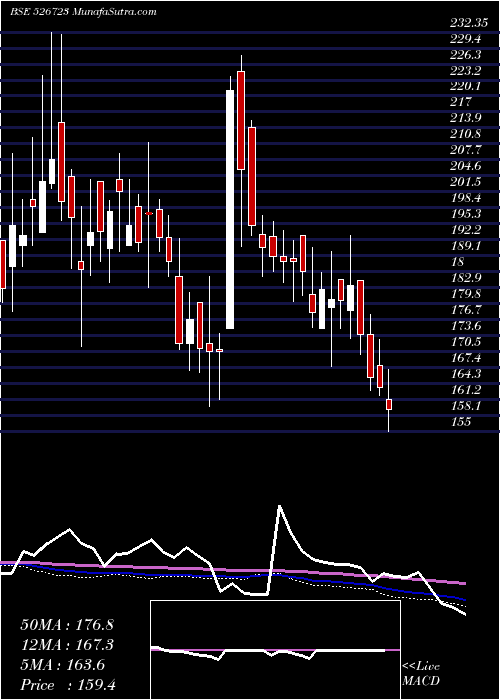This screenshot has width=500, height=700.
Task: Click the 182.9 price label
Action: tap(465, 278)
